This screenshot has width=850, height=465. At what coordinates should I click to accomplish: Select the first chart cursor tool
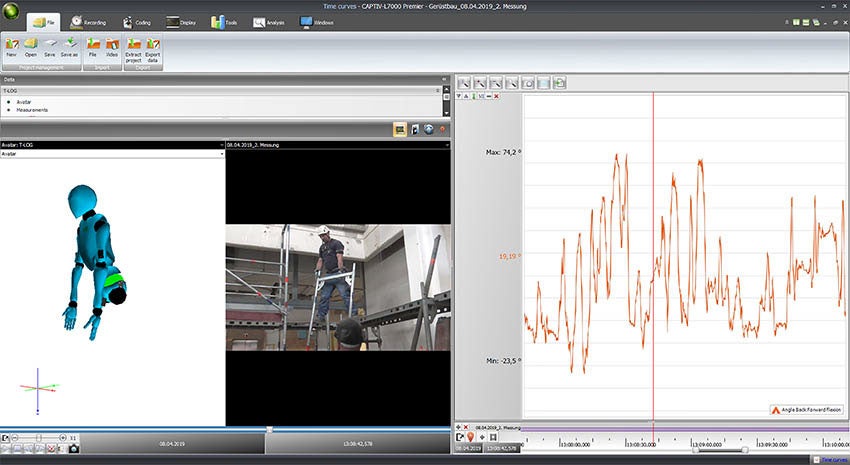click(464, 83)
